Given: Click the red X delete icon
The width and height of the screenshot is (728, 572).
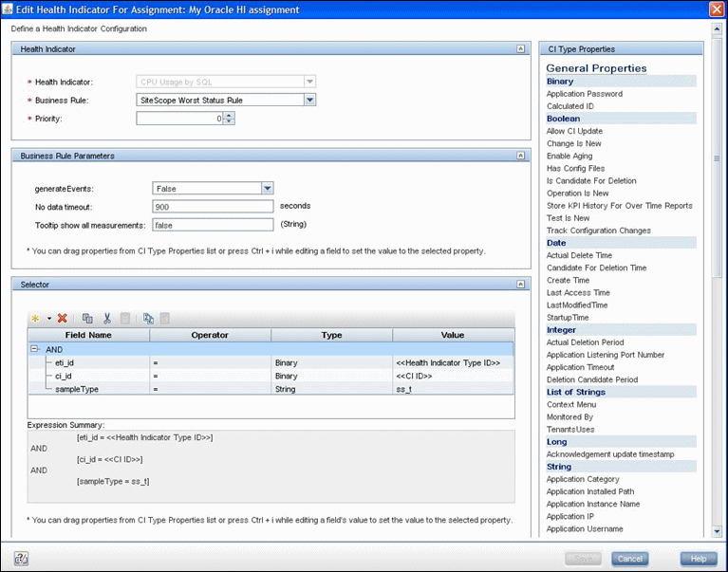Looking at the screenshot, I should [62, 319].
